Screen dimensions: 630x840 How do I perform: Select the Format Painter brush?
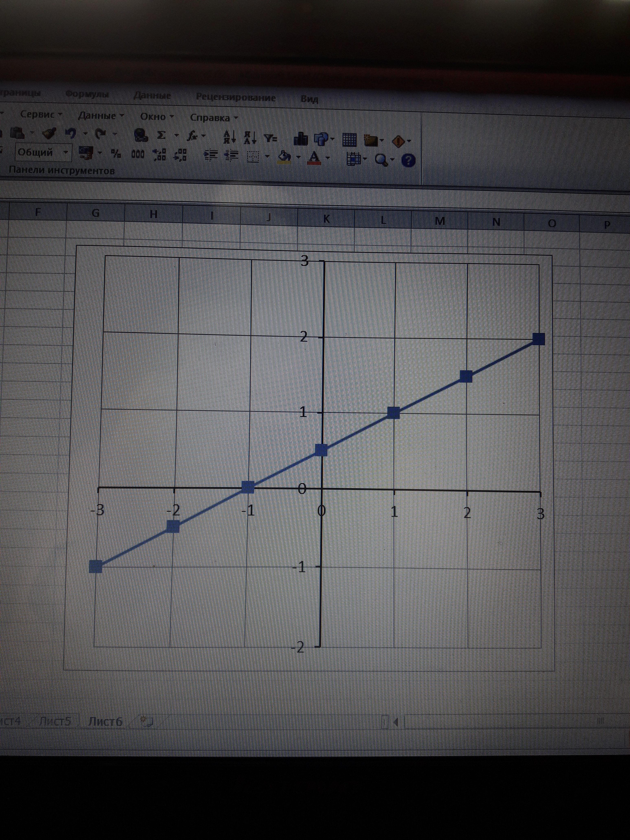click(49, 133)
